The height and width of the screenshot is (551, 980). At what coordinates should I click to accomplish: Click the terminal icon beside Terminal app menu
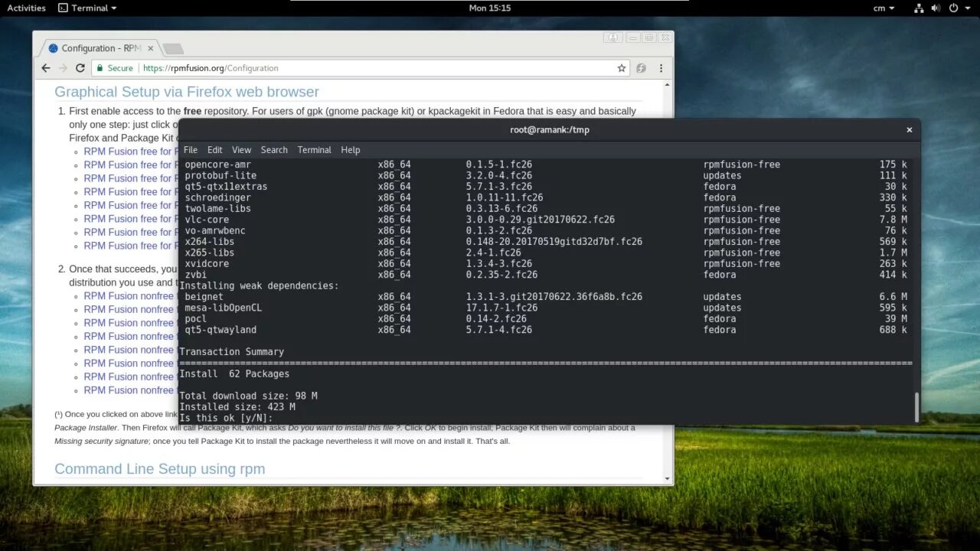tap(64, 8)
